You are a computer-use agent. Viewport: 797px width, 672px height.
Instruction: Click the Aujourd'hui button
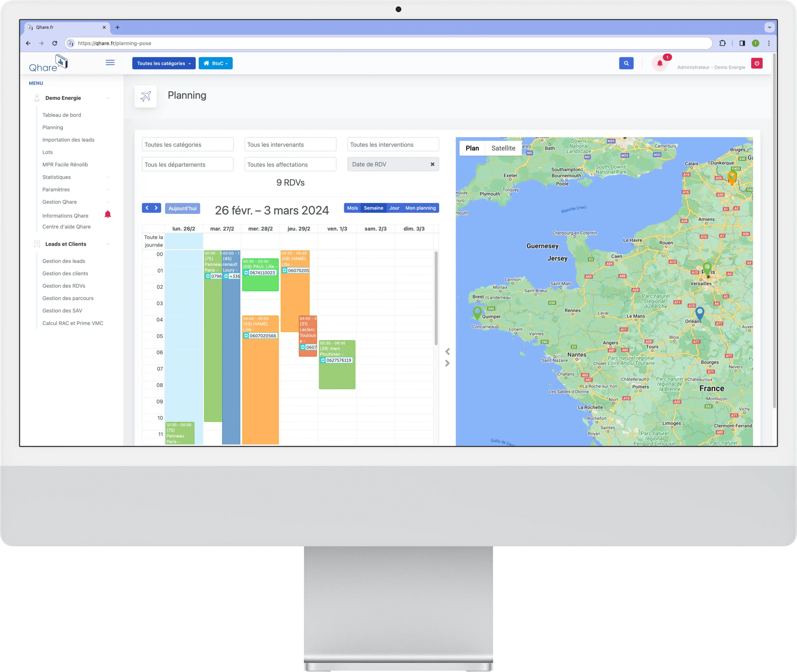pyautogui.click(x=182, y=208)
